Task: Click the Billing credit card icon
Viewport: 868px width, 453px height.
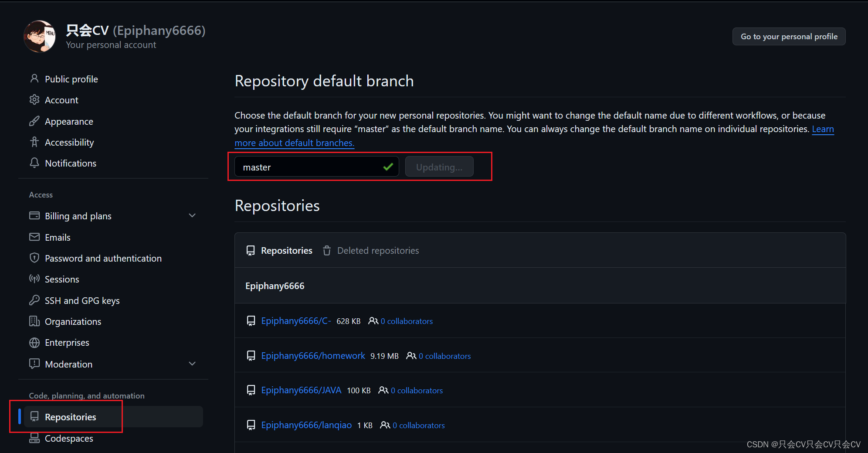Action: point(34,216)
